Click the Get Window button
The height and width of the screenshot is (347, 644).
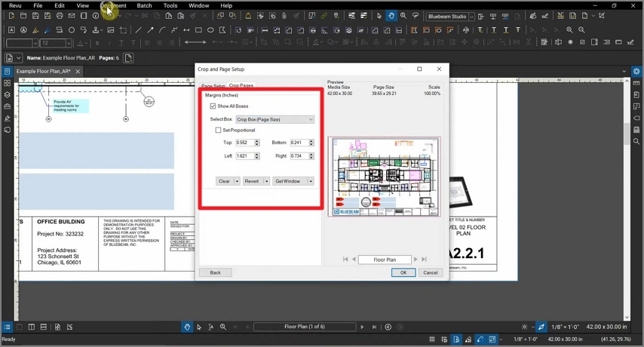287,181
